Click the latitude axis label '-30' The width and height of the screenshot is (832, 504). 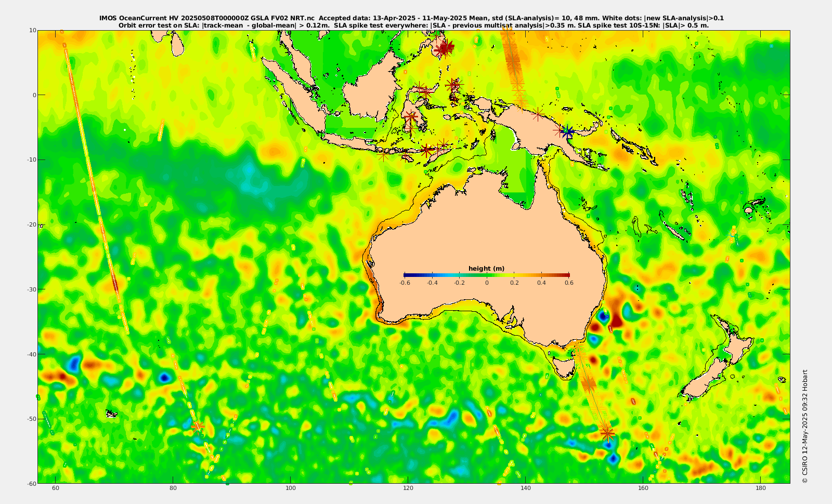coord(31,289)
